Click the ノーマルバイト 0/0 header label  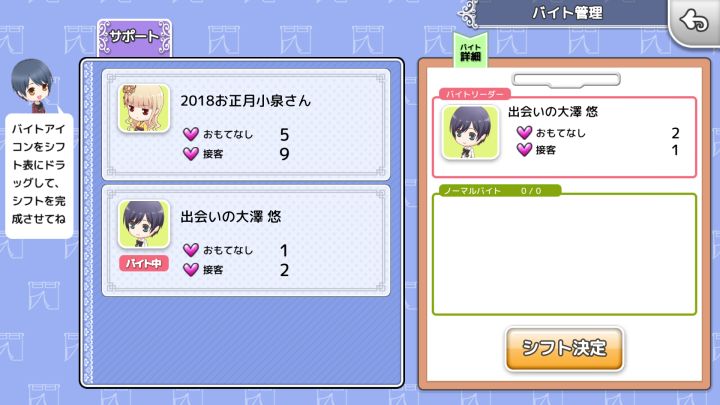pyautogui.click(x=499, y=191)
